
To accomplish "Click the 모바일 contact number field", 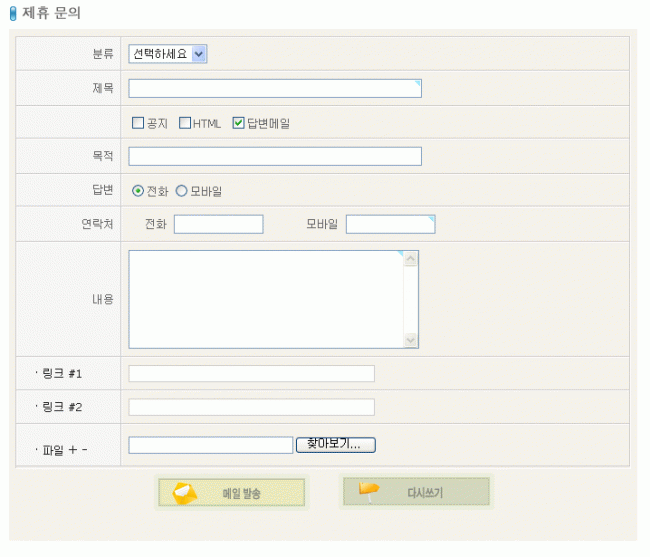I will tap(390, 224).
